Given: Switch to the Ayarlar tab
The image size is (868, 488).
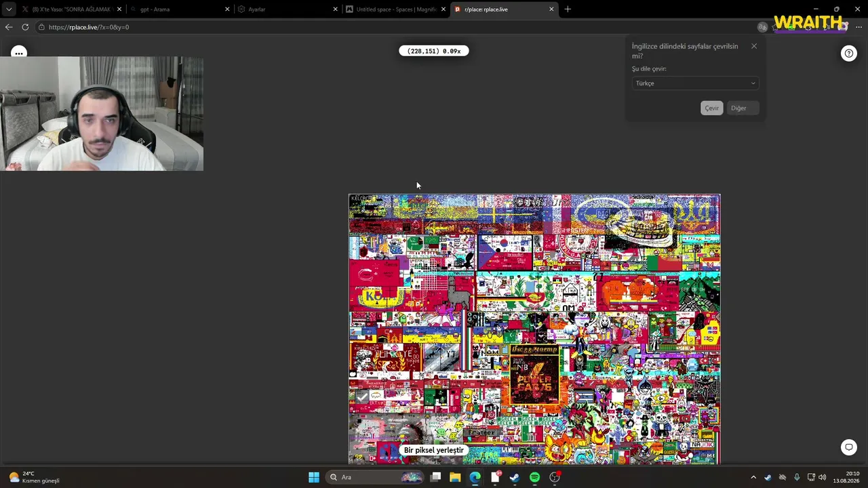Looking at the screenshot, I should click(x=287, y=9).
